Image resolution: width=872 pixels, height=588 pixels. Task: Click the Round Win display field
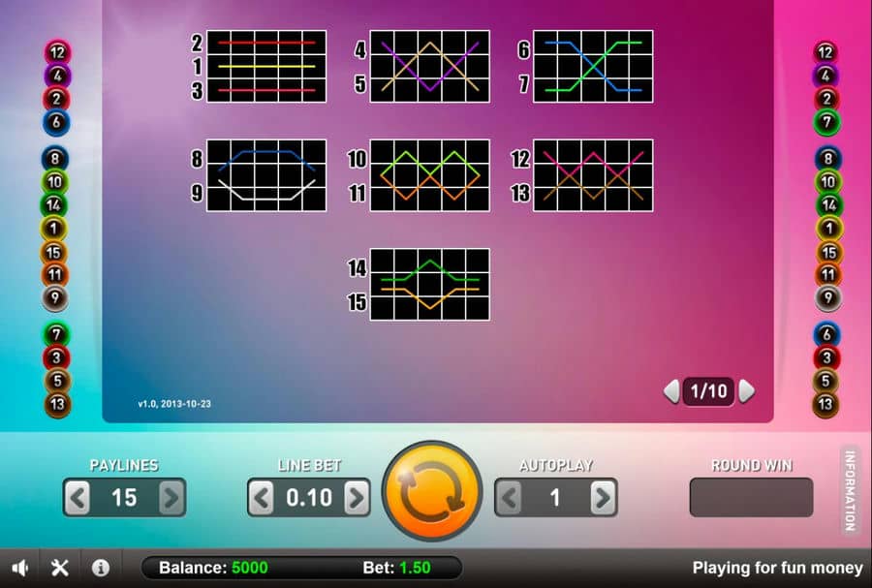pyautogui.click(x=751, y=497)
